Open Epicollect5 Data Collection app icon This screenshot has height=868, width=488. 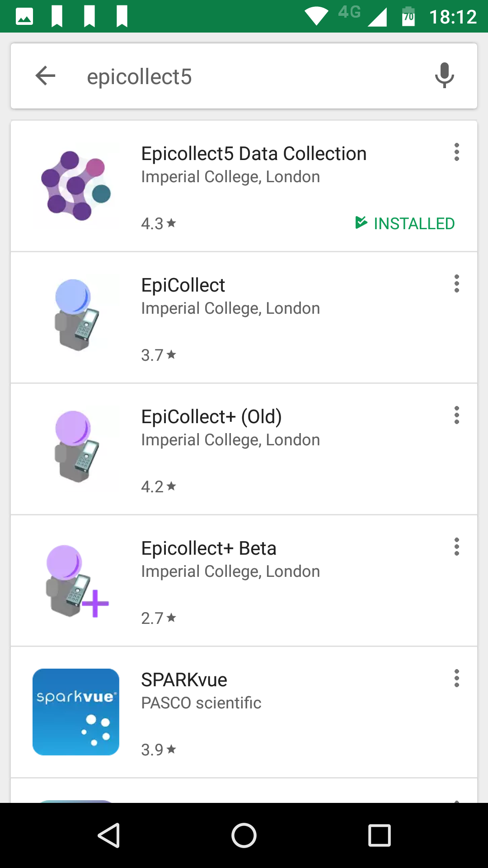pos(76,186)
